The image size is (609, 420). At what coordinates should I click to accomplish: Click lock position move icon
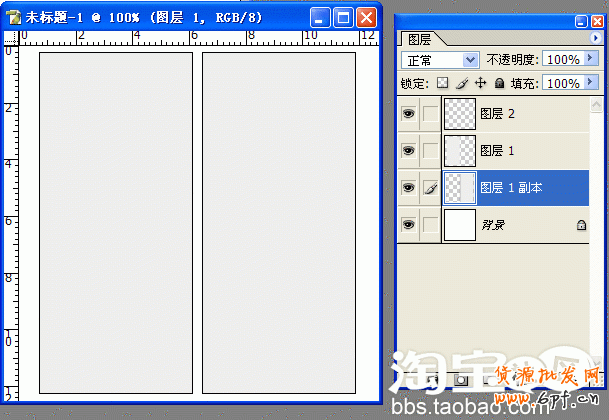coord(479,84)
